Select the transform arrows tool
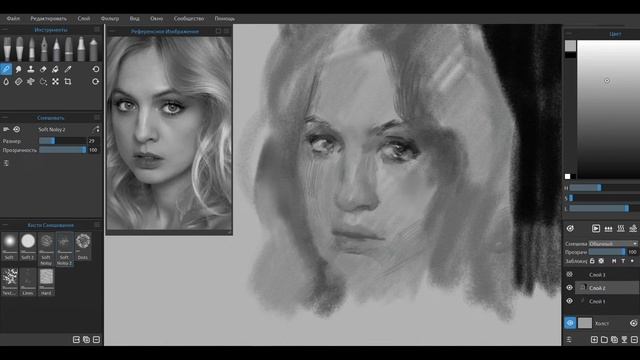The image size is (640, 360). point(56,82)
